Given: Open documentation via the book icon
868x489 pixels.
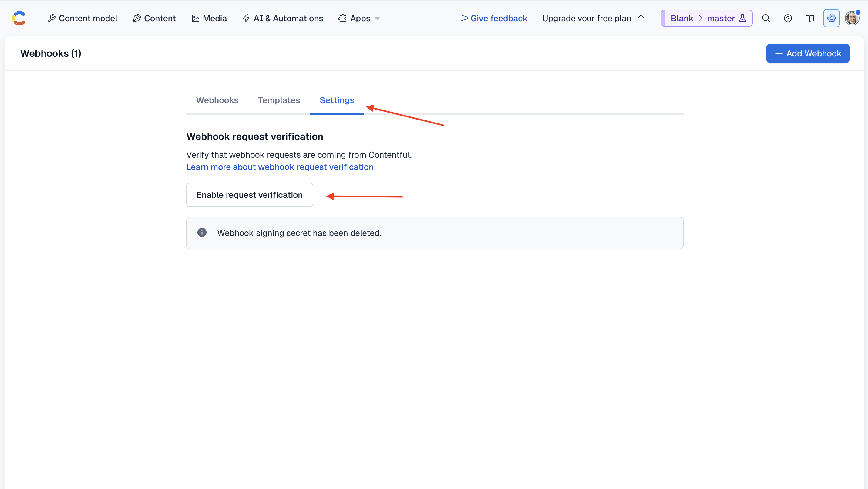Looking at the screenshot, I should point(810,18).
